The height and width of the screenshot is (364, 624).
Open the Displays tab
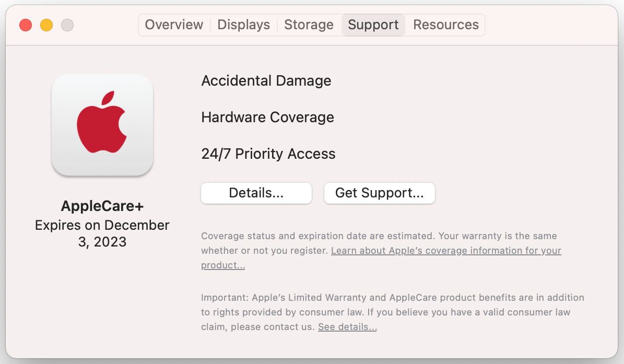coord(243,25)
